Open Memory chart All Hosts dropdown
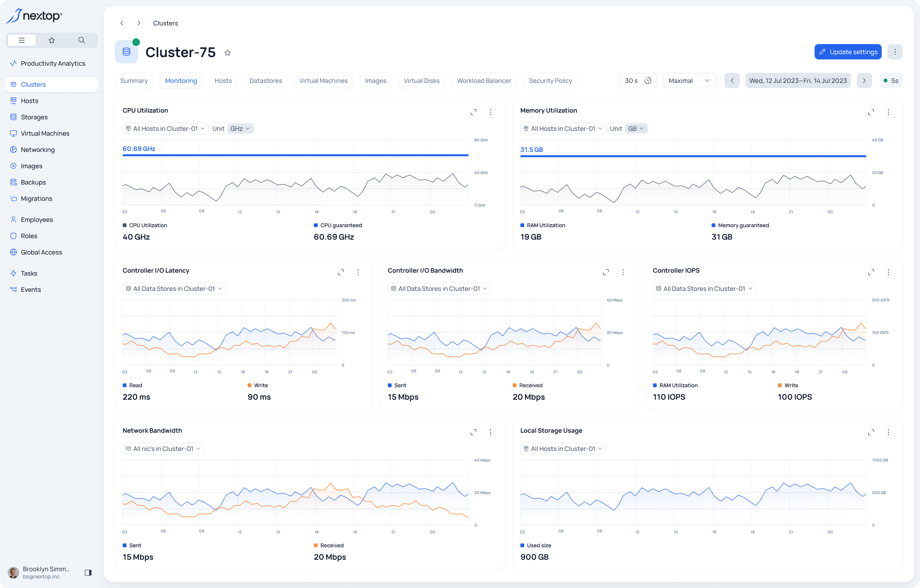920x588 pixels. [563, 128]
